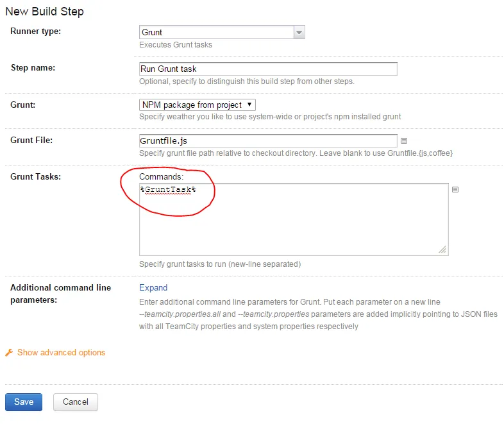Screen dimensions: 504x424
Task: Open the 'NPM package from project' select box
Action: 197,105
